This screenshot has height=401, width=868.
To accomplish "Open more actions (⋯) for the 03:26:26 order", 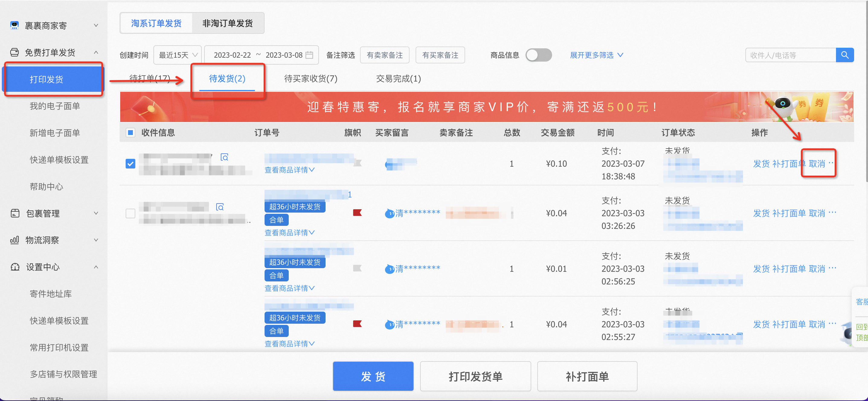I will click(832, 213).
